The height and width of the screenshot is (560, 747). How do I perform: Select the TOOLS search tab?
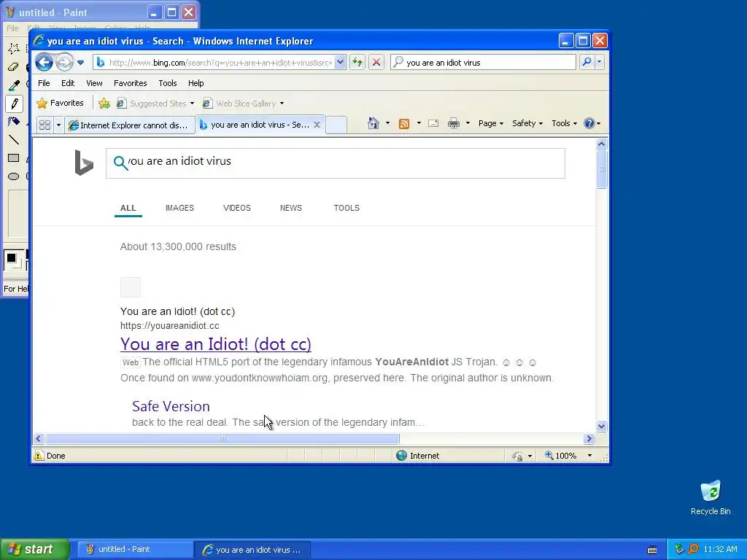click(x=347, y=208)
